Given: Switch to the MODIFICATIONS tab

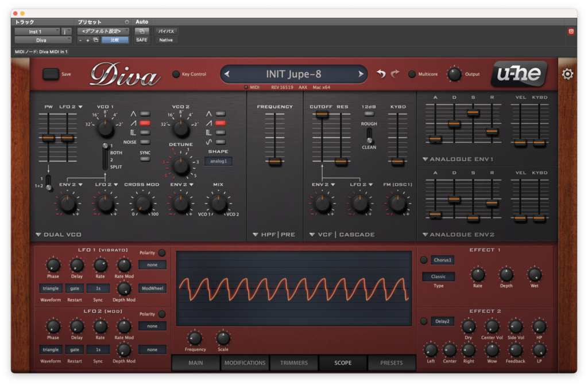Looking at the screenshot, I should 245,363.
